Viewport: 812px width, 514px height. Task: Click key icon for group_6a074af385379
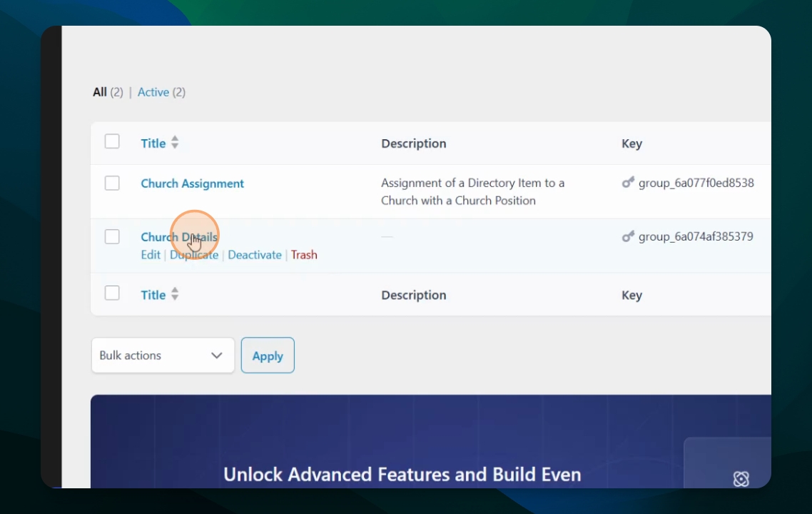click(x=628, y=236)
